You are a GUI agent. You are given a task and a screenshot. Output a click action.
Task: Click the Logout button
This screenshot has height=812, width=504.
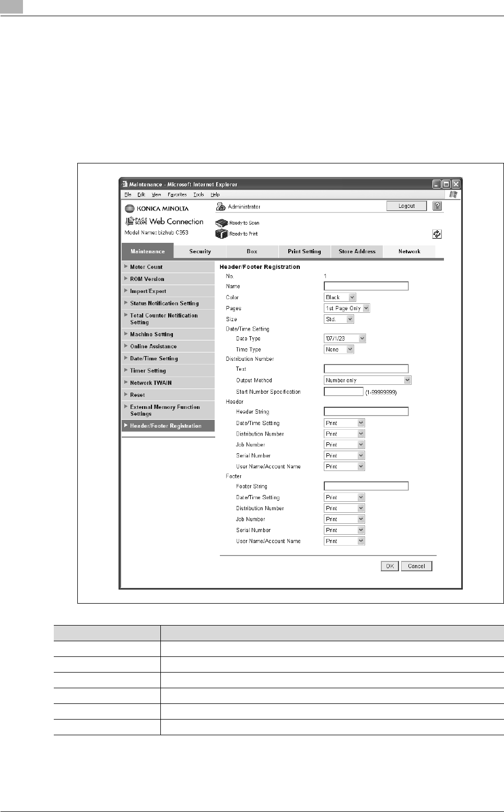pos(406,206)
